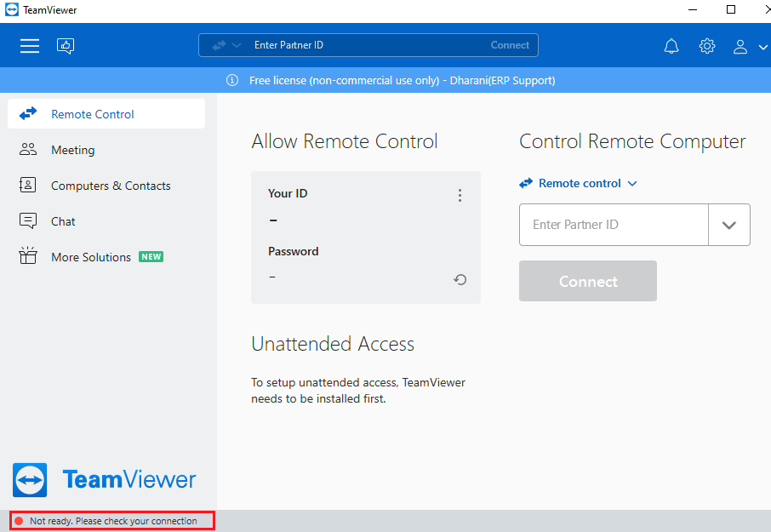Expand the account dropdown arrow
The image size is (771, 532).
click(x=762, y=47)
